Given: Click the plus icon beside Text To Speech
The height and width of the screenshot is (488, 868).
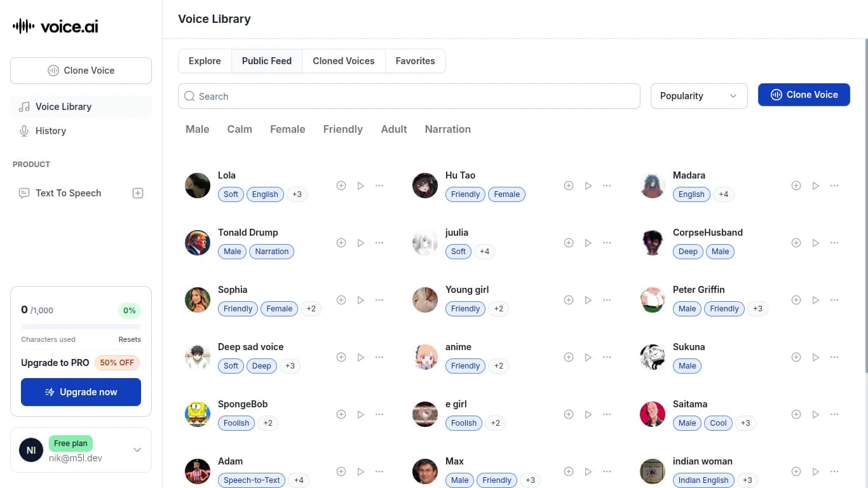Looking at the screenshot, I should point(138,193).
